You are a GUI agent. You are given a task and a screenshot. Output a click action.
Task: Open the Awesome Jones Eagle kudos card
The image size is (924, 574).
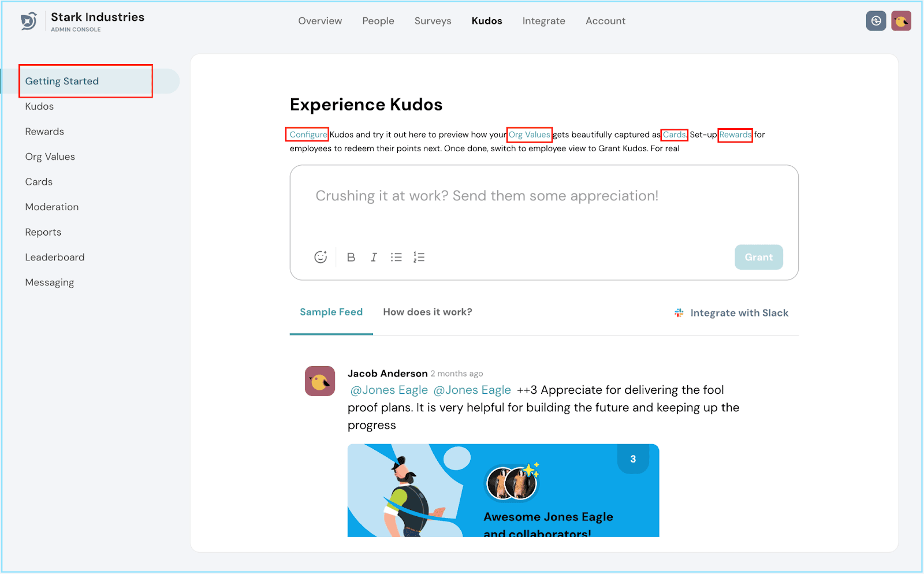tap(503, 490)
